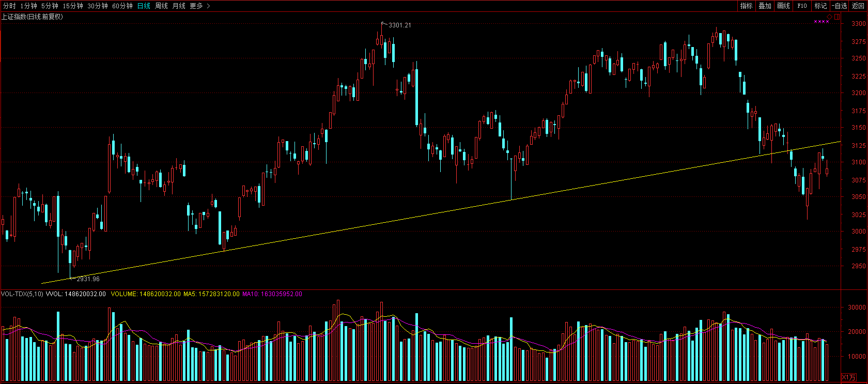This screenshot has width=868, height=384.
Task: Click the 上证指数(日线.前复权) chart title
Action: point(32,17)
